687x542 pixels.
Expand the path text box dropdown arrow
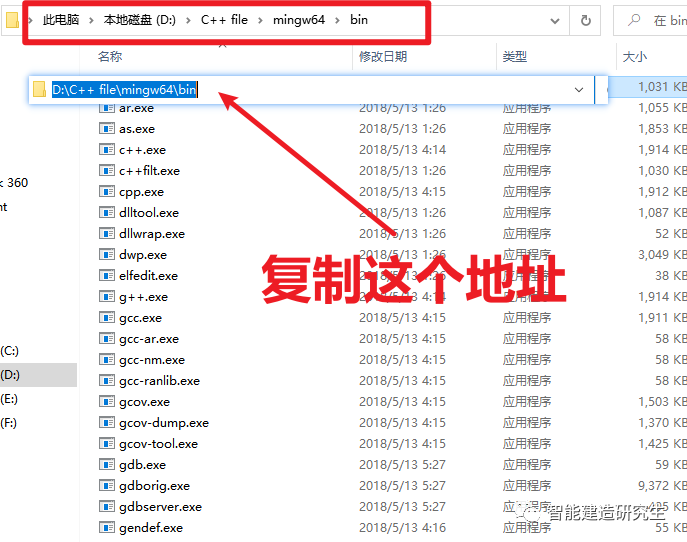point(579,90)
